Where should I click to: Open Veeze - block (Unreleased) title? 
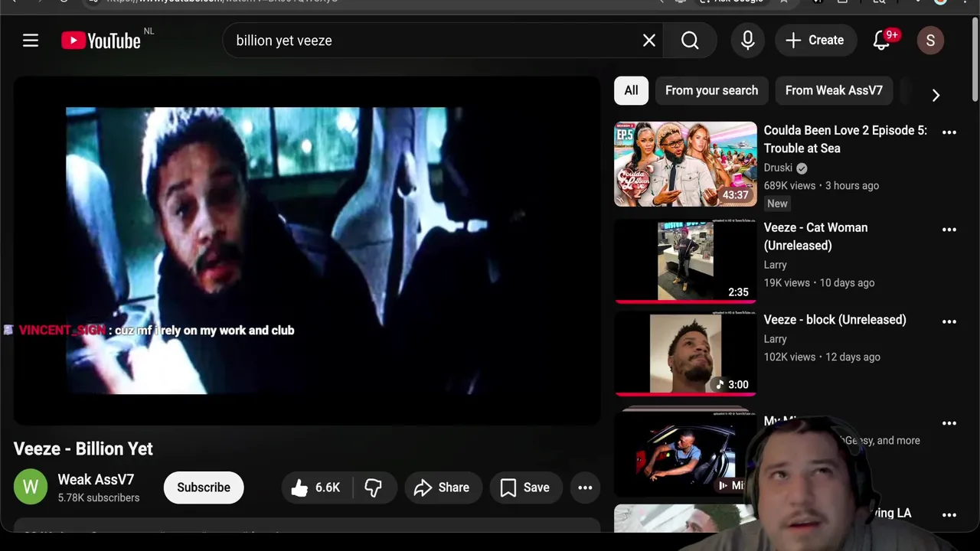[835, 320]
